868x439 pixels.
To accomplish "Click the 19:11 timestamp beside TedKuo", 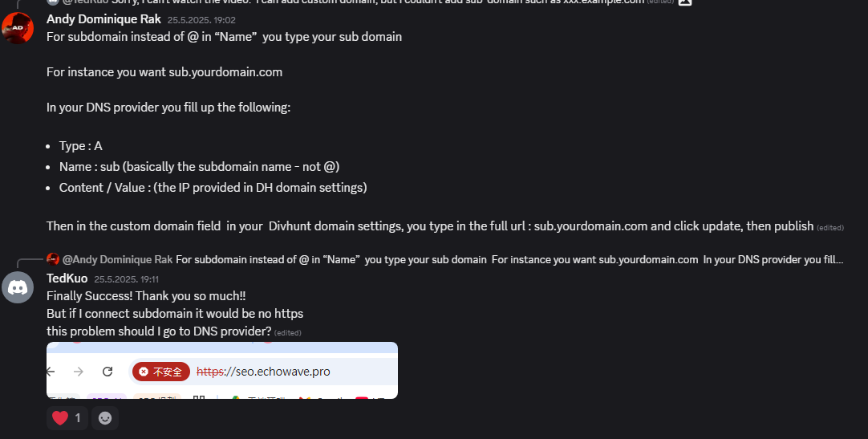I will (x=126, y=279).
